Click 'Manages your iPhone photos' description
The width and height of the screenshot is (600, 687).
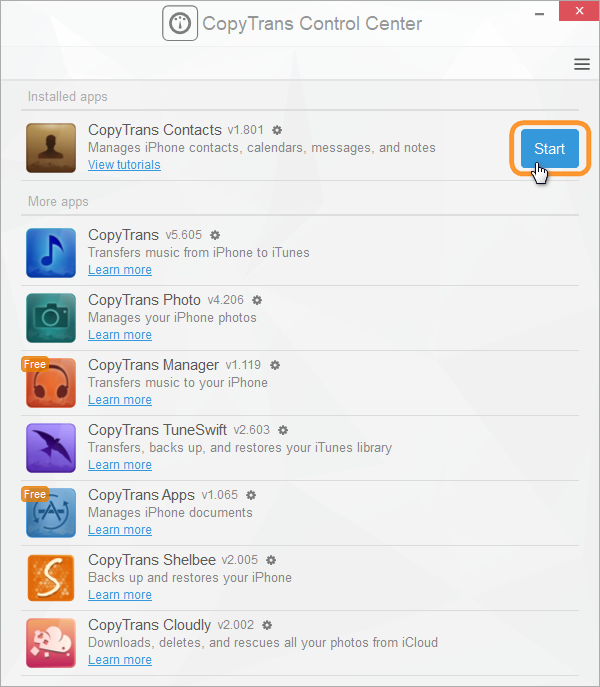tap(172, 318)
